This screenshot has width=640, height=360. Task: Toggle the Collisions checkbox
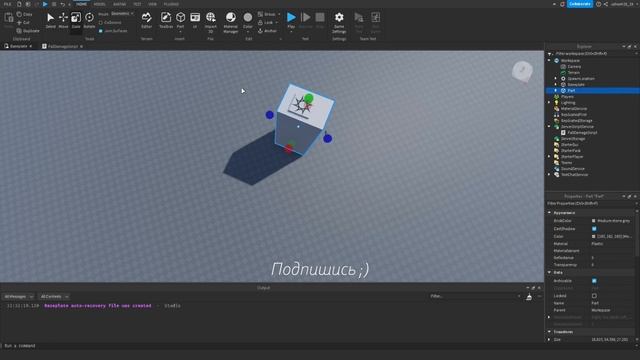tap(101, 22)
